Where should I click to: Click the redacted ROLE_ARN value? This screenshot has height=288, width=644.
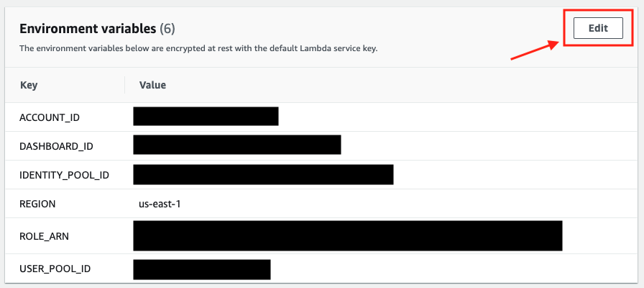tap(347, 235)
